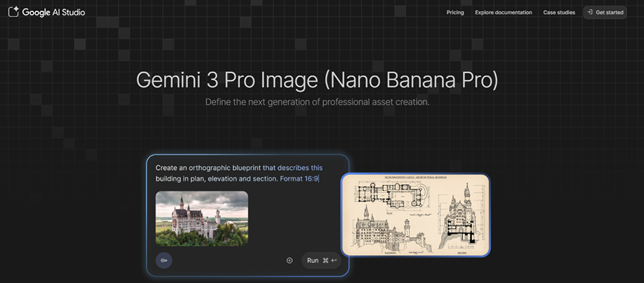
Task: Click the sign-in arrow icon in Get started
Action: [590, 12]
